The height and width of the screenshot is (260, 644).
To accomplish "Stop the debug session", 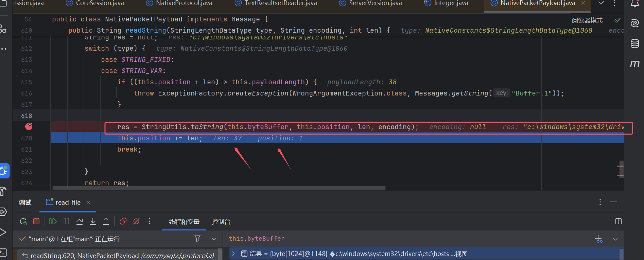I will [36, 222].
